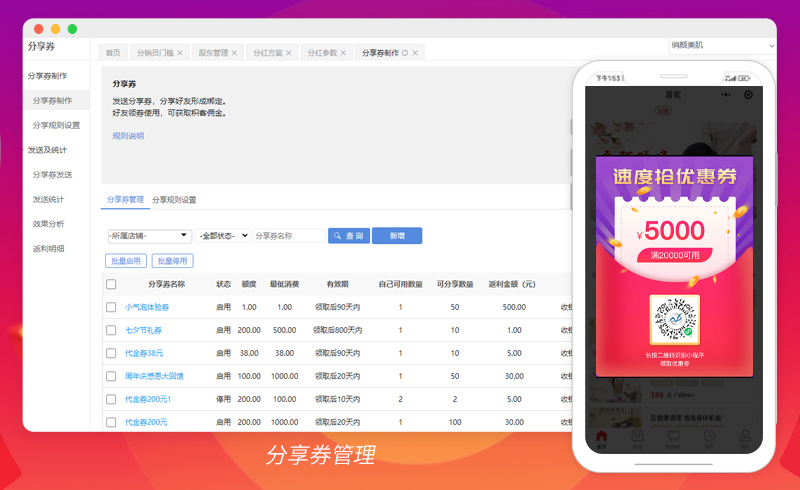Tap the QR code in coupon popup
The image size is (800, 490).
674,320
